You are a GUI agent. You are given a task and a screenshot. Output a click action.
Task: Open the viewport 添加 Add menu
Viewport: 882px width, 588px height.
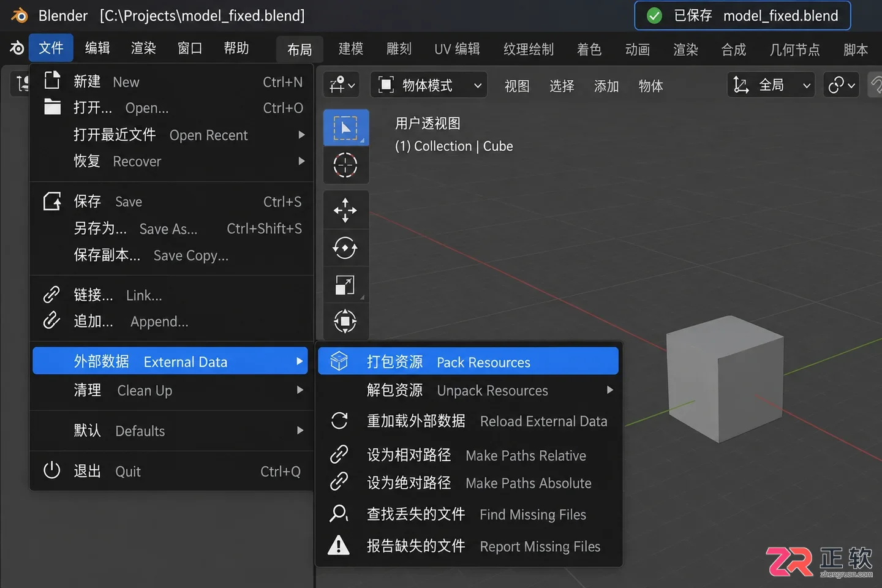click(606, 86)
